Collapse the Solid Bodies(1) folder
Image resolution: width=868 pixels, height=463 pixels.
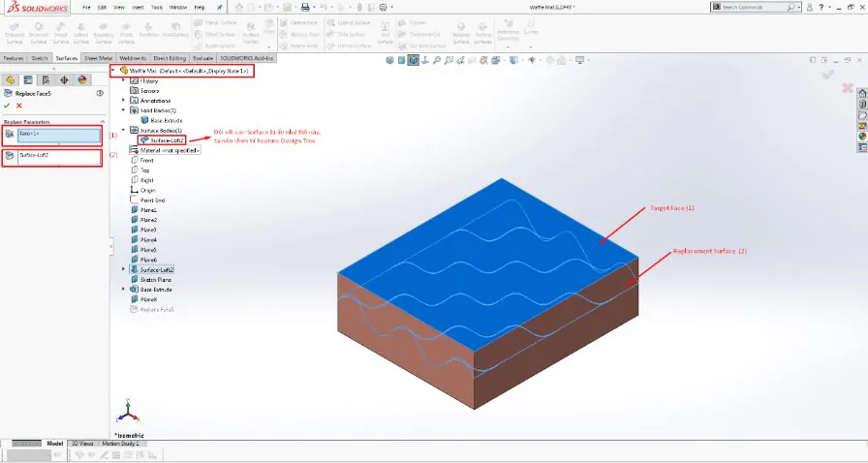pyautogui.click(x=123, y=110)
